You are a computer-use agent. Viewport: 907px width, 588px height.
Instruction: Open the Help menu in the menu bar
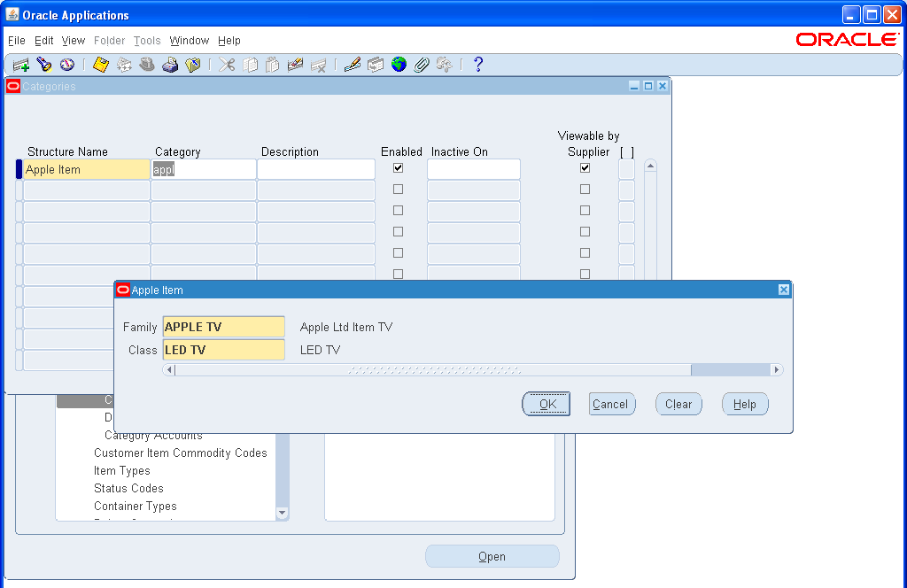(229, 41)
